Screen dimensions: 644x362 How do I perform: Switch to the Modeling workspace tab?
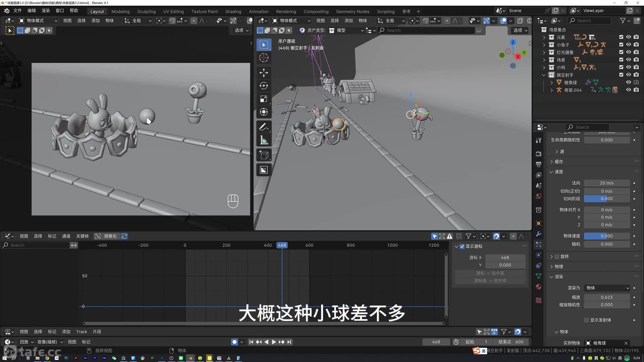[x=120, y=11]
